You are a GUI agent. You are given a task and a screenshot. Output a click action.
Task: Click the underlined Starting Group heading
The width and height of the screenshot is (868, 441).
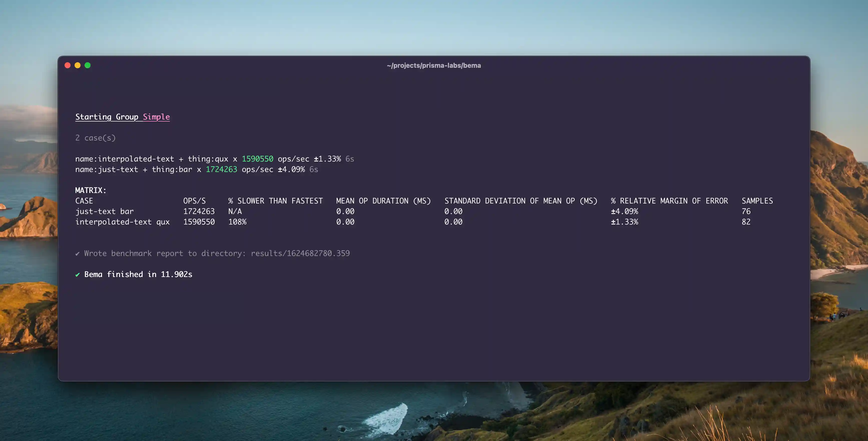click(x=107, y=117)
